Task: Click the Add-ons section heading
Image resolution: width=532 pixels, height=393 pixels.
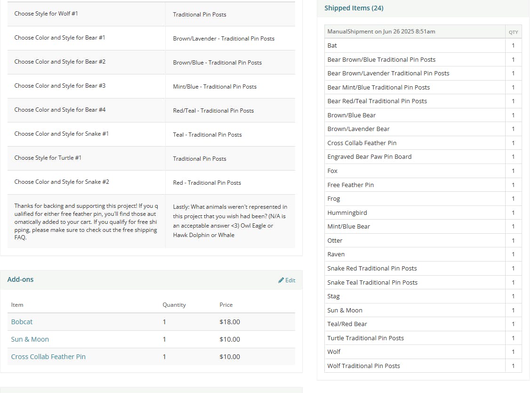Action: tap(20, 279)
